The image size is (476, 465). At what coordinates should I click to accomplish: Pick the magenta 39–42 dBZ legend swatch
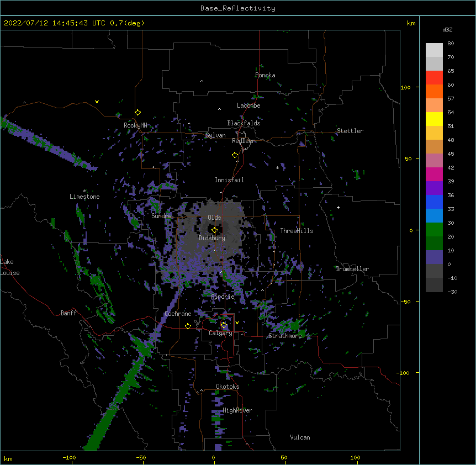tap(434, 174)
